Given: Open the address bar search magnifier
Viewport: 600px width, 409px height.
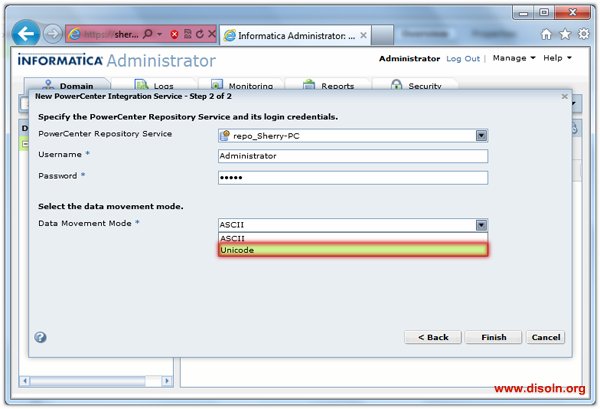Looking at the screenshot, I should point(148,34).
